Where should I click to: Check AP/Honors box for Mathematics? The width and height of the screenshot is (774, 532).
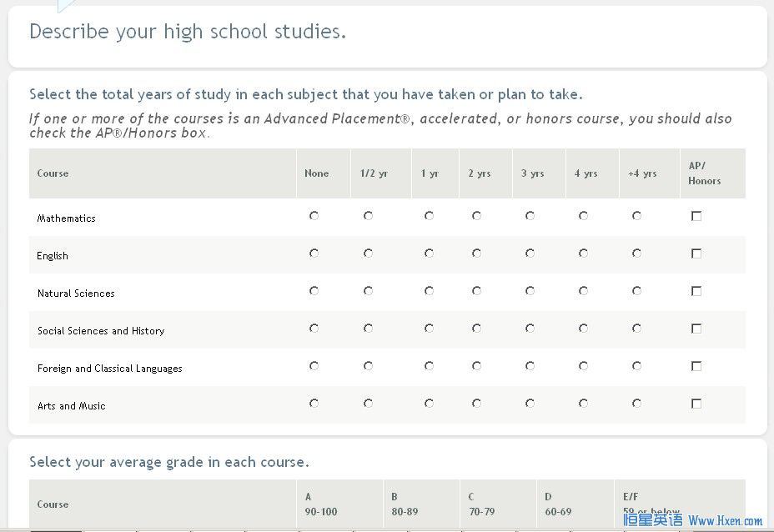(x=696, y=216)
